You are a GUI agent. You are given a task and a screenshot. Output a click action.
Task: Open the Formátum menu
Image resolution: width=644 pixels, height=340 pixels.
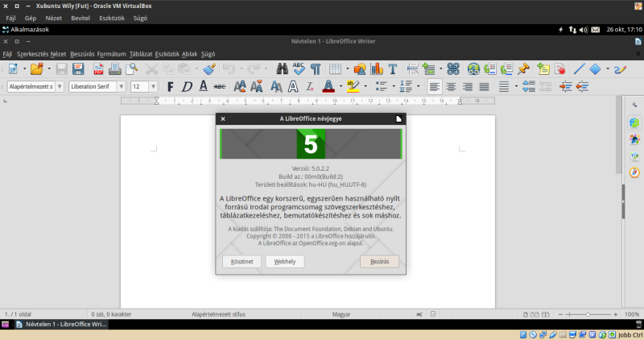pyautogui.click(x=111, y=54)
